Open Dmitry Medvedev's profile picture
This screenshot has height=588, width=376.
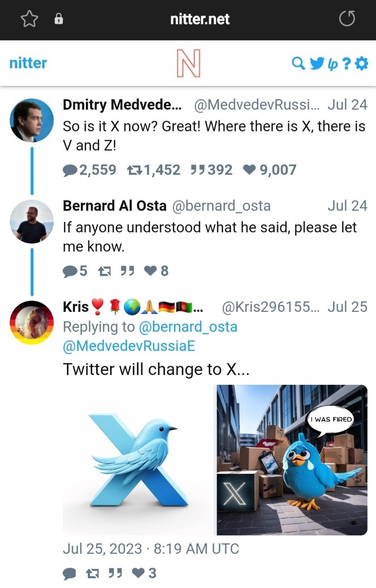click(x=32, y=120)
